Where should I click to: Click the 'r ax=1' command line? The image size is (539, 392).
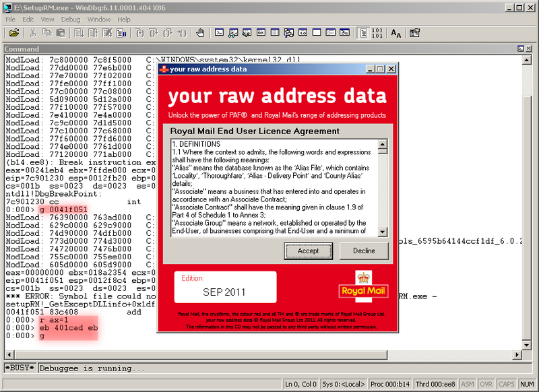point(54,320)
